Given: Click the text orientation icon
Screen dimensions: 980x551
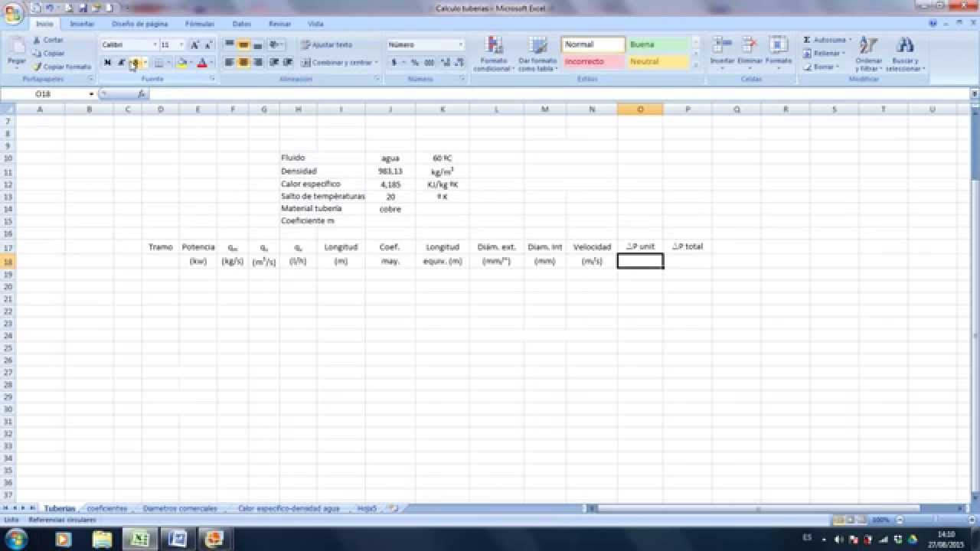Looking at the screenshot, I should 275,45.
